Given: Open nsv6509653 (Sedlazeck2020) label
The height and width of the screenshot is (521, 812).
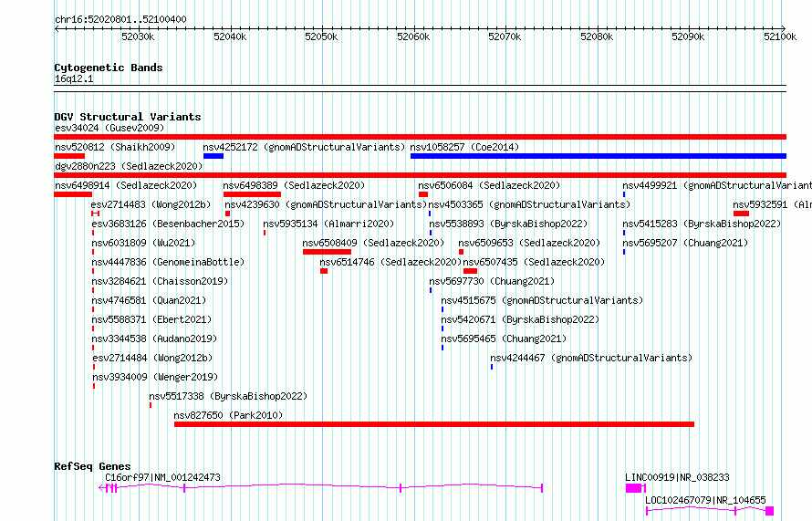Looking at the screenshot, I should [x=529, y=243].
